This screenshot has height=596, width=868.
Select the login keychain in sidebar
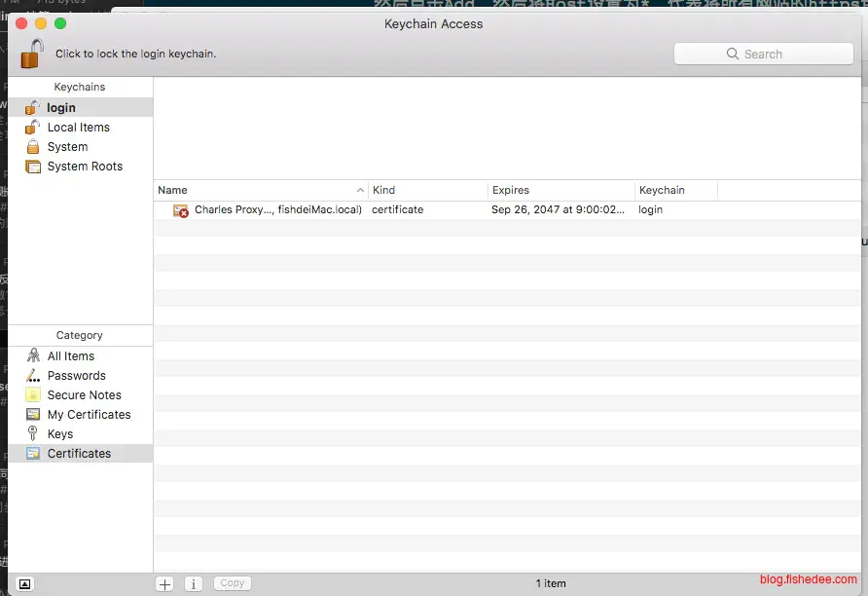point(60,108)
